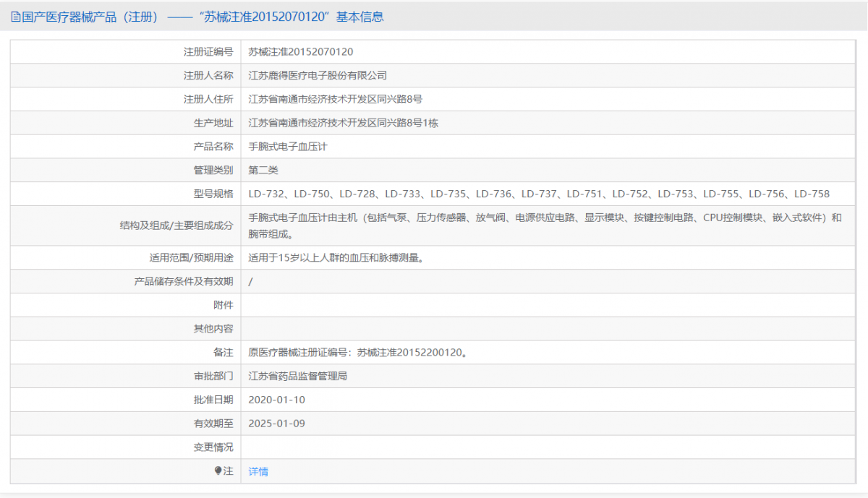Screen dimensions: 868x498
Task: Select the expiry date 2025-01-09
Action: pyautogui.click(x=276, y=424)
